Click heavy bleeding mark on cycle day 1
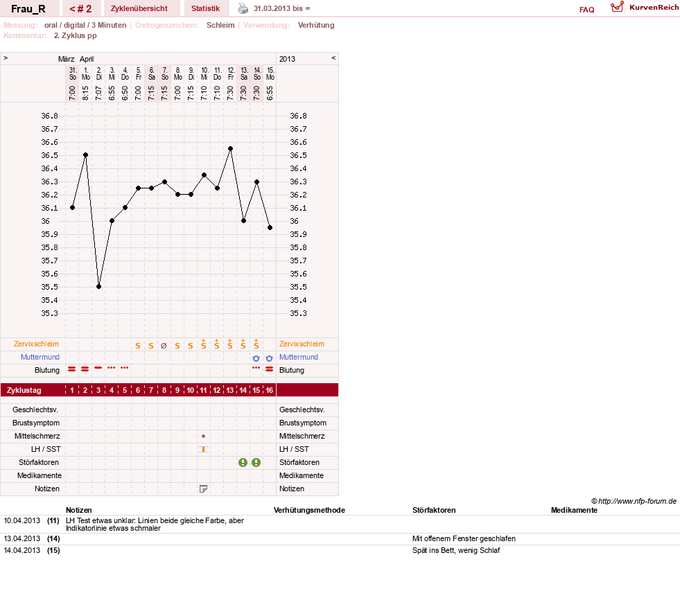The height and width of the screenshot is (616, 680). pyautogui.click(x=72, y=369)
